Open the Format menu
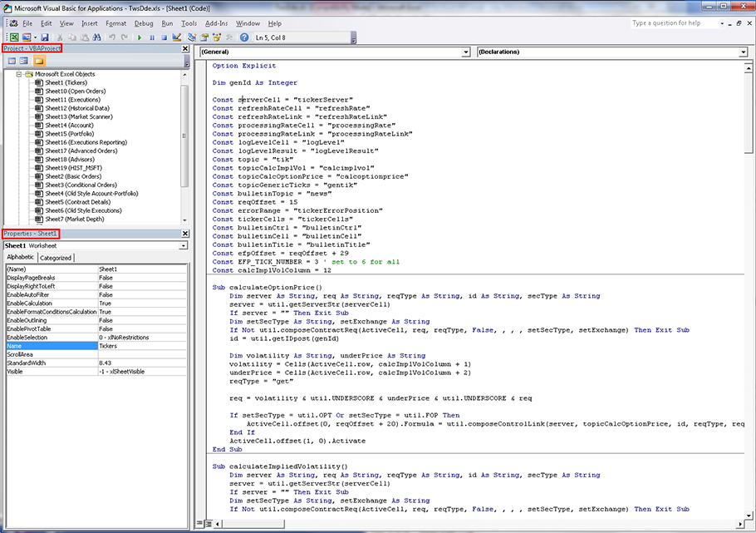756x533 pixels. click(115, 23)
